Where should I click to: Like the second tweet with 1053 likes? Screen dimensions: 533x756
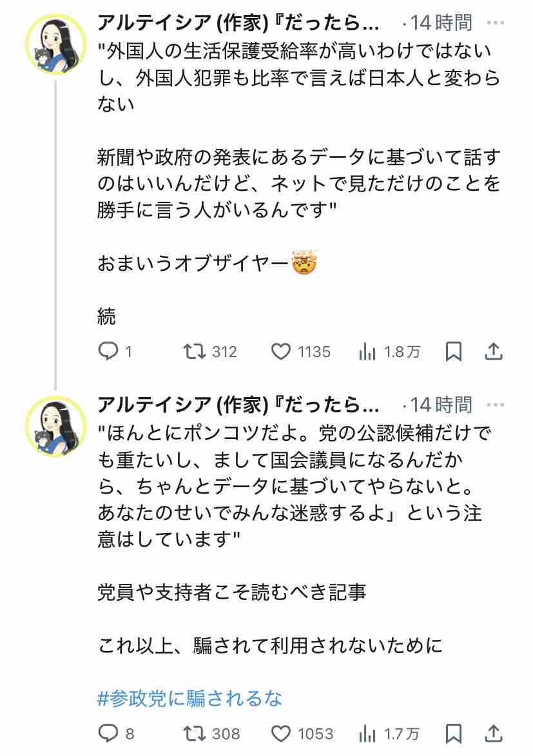tap(280, 733)
